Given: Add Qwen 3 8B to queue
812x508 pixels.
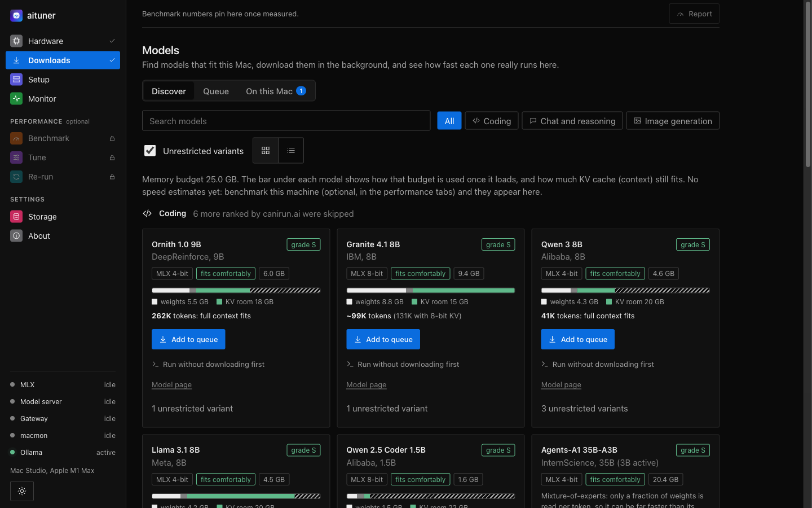Looking at the screenshot, I should point(578,339).
